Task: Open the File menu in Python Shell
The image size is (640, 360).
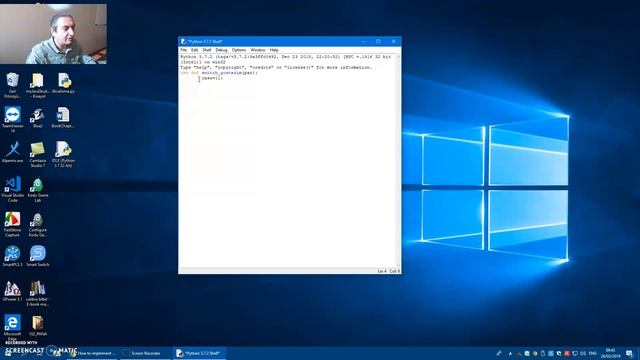Action: [184, 50]
